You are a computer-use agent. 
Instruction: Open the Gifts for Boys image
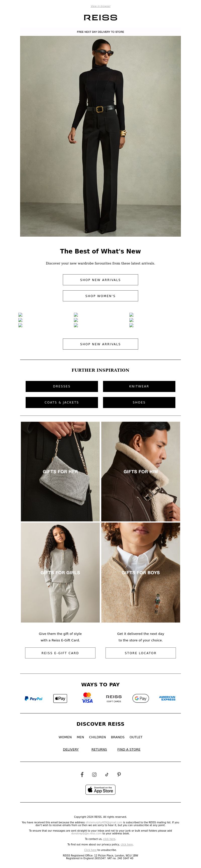point(141,572)
